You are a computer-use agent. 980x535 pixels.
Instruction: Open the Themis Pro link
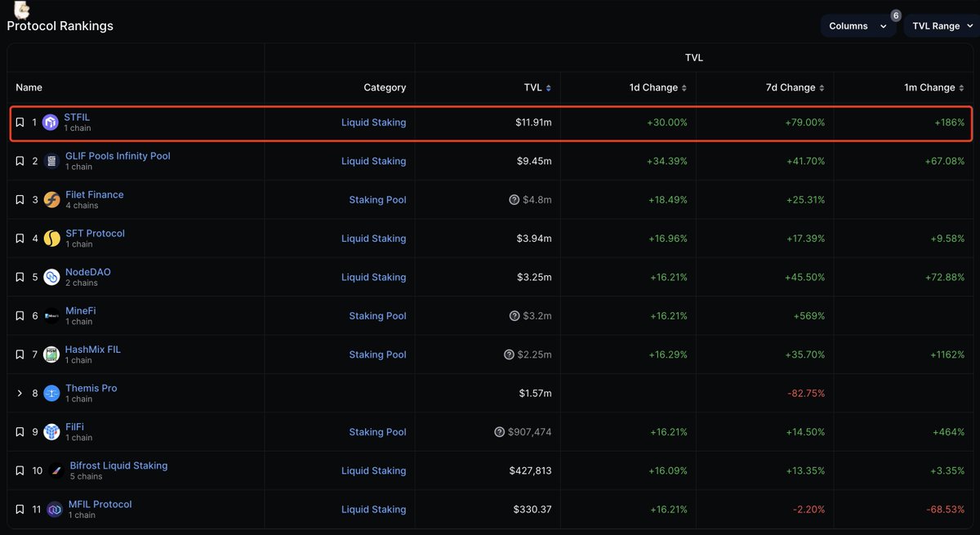(91, 388)
